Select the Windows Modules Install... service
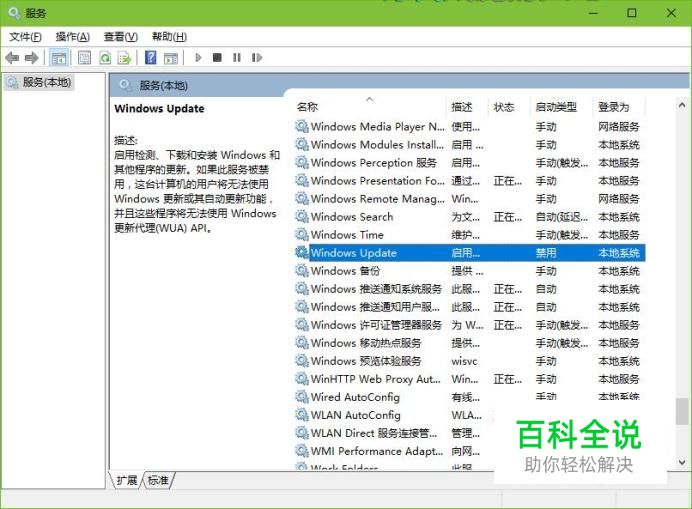The image size is (692, 509). pyautogui.click(x=377, y=145)
